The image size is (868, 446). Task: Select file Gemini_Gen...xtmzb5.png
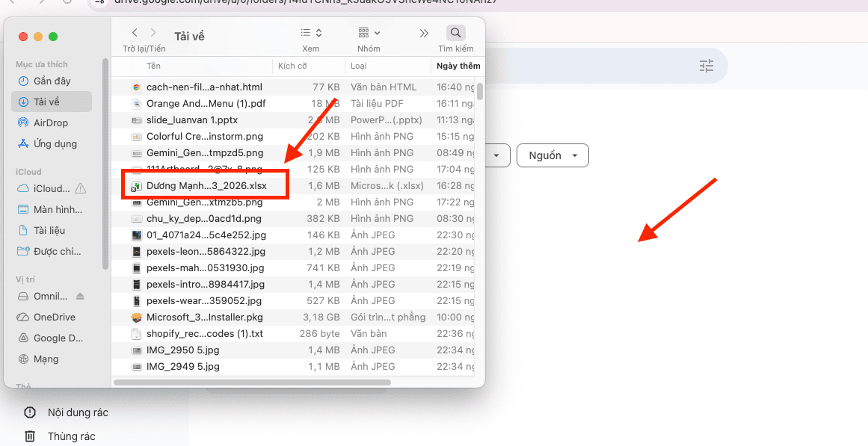pos(204,202)
